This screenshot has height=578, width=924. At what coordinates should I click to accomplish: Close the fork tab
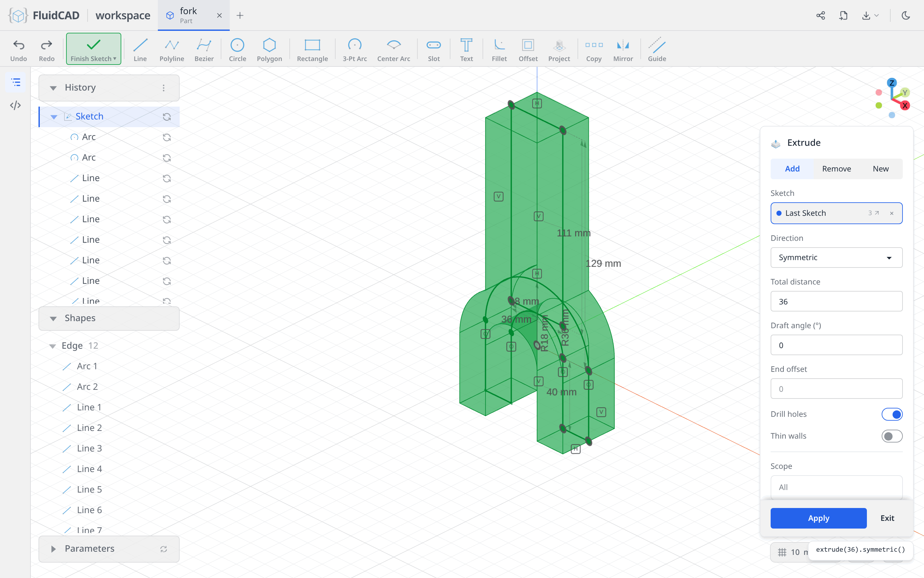coord(219,15)
